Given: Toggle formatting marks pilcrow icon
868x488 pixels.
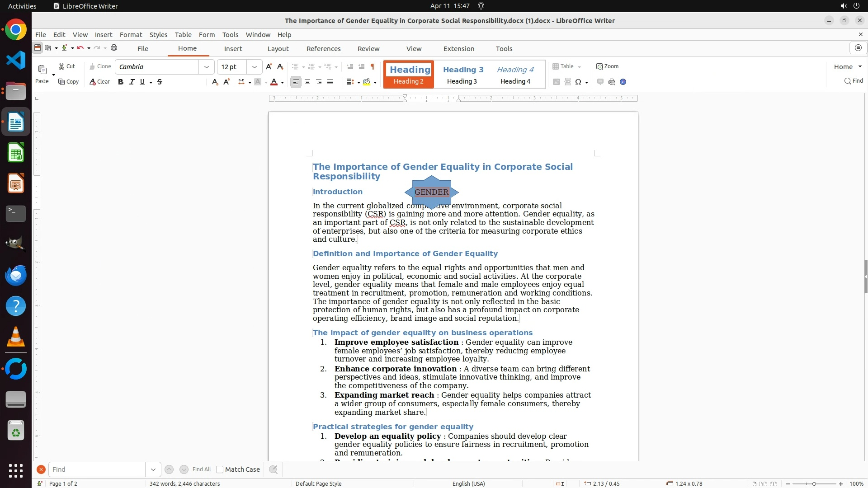Looking at the screenshot, I should (373, 66).
